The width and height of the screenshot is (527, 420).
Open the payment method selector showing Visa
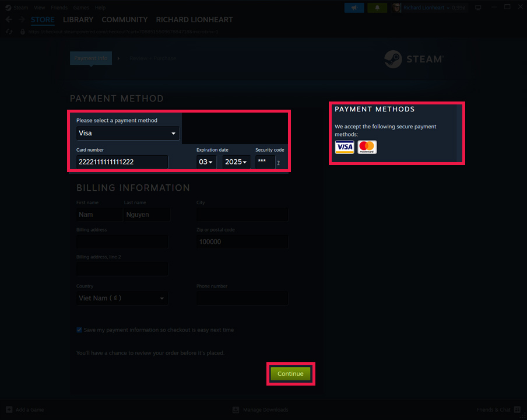coord(128,133)
